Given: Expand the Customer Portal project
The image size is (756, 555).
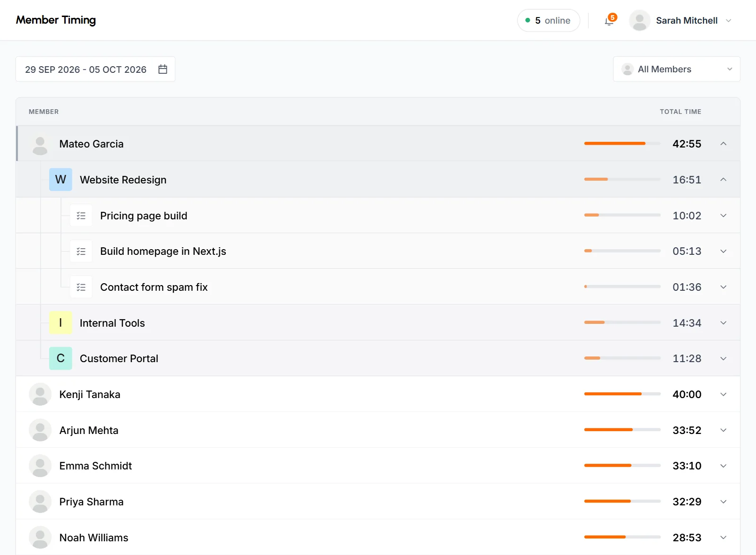Looking at the screenshot, I should pos(723,358).
